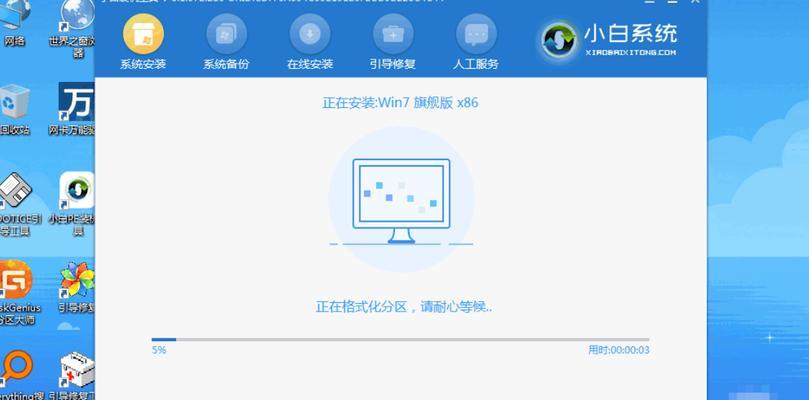Click the install progress bar

pos(400,340)
